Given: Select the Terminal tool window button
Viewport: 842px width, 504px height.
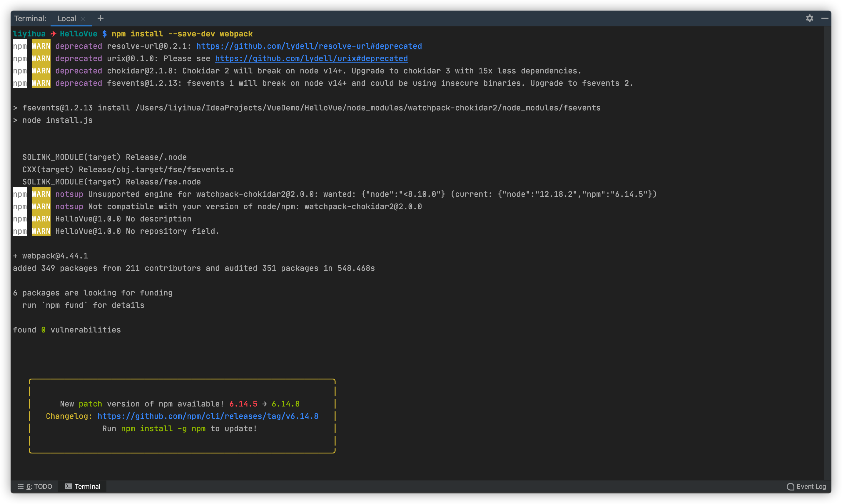Looking at the screenshot, I should (x=83, y=486).
